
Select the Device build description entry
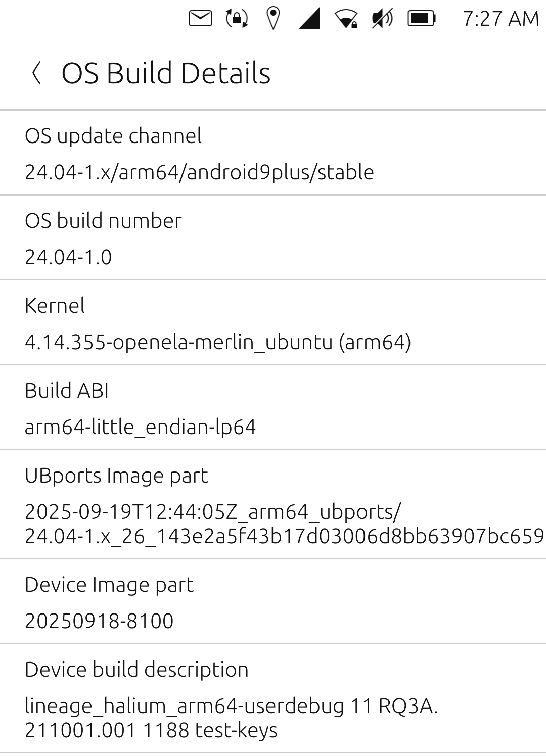click(273, 698)
